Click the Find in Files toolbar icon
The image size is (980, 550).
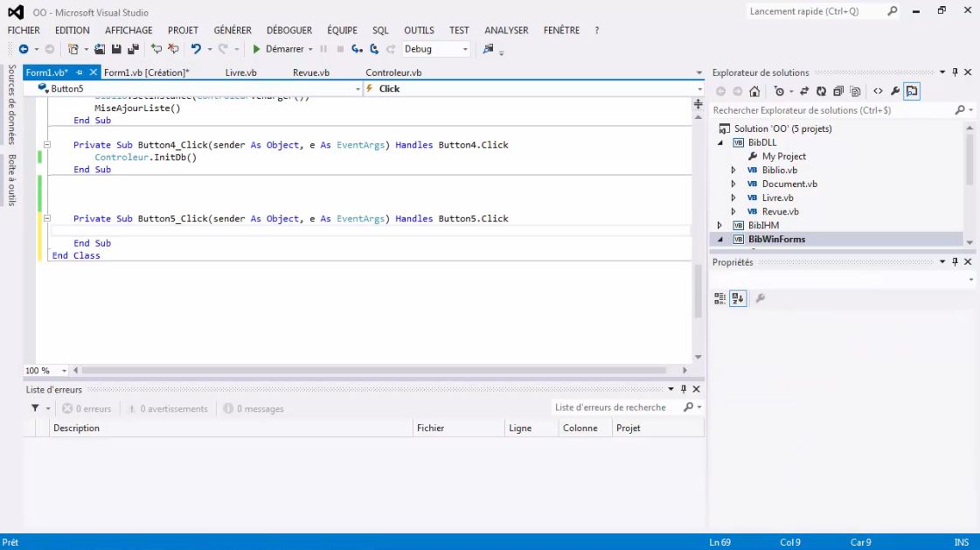click(x=488, y=49)
